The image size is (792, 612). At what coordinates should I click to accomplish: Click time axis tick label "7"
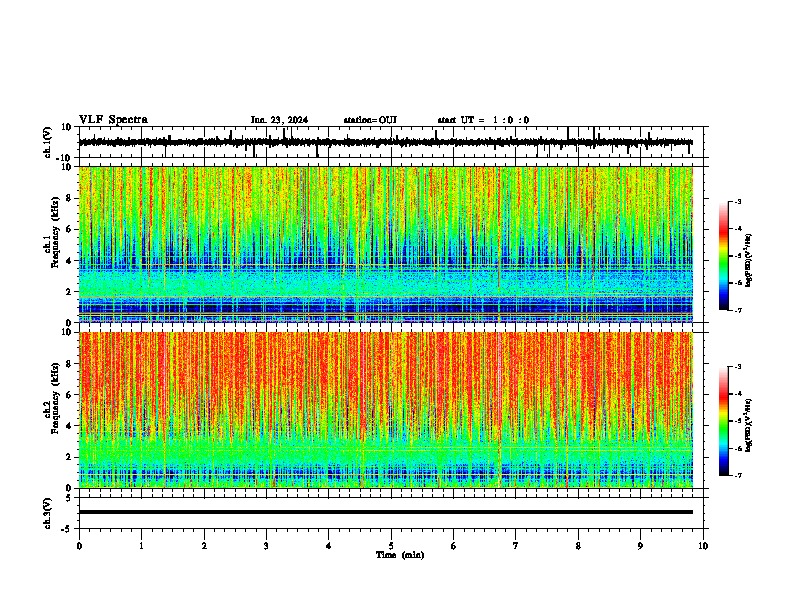pyautogui.click(x=516, y=546)
